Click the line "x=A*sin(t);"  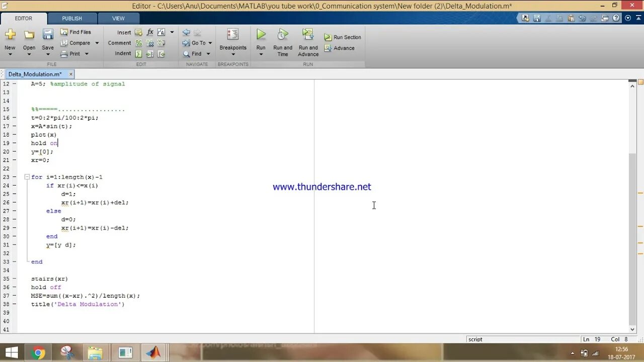tap(51, 126)
